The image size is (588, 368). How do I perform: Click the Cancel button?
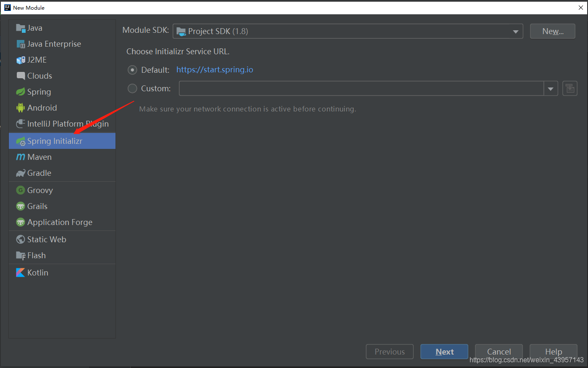499,352
